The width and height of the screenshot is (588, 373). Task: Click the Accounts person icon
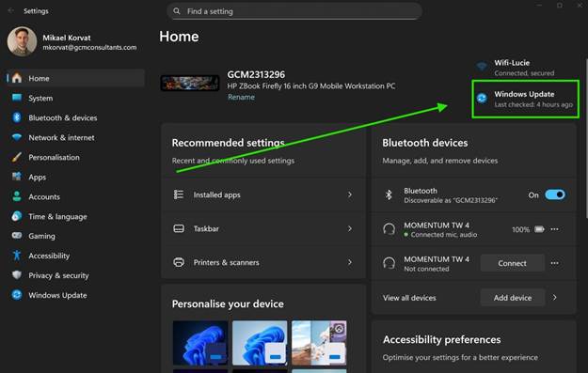click(x=17, y=196)
